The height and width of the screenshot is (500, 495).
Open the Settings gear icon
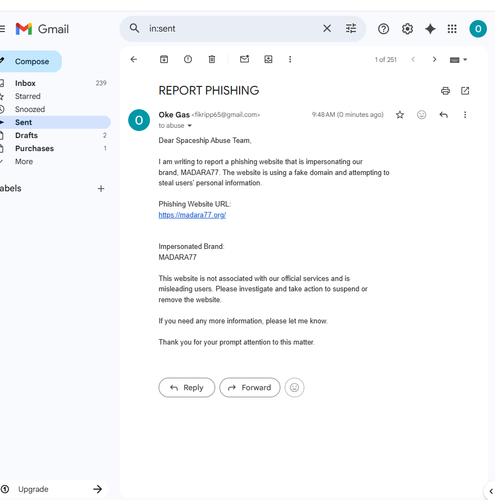point(407,29)
